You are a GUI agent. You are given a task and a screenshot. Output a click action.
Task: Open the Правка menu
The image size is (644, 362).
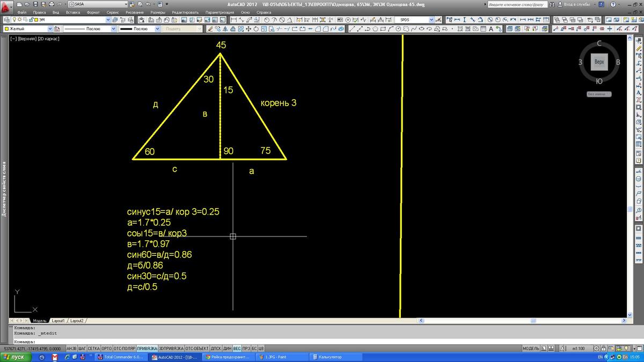click(x=39, y=12)
